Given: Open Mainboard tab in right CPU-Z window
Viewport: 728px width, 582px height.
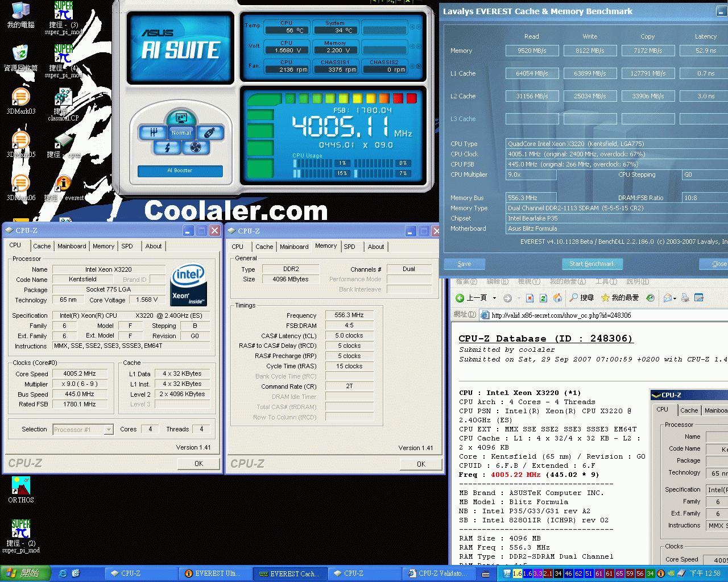Looking at the screenshot, I should [x=294, y=247].
